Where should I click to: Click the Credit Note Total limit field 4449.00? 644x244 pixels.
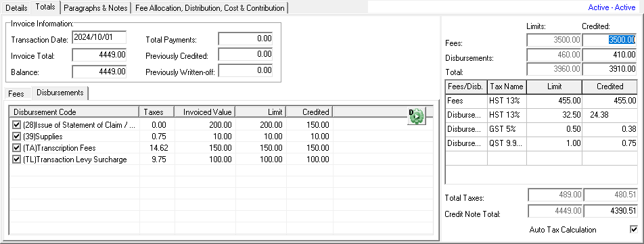pyautogui.click(x=555, y=211)
